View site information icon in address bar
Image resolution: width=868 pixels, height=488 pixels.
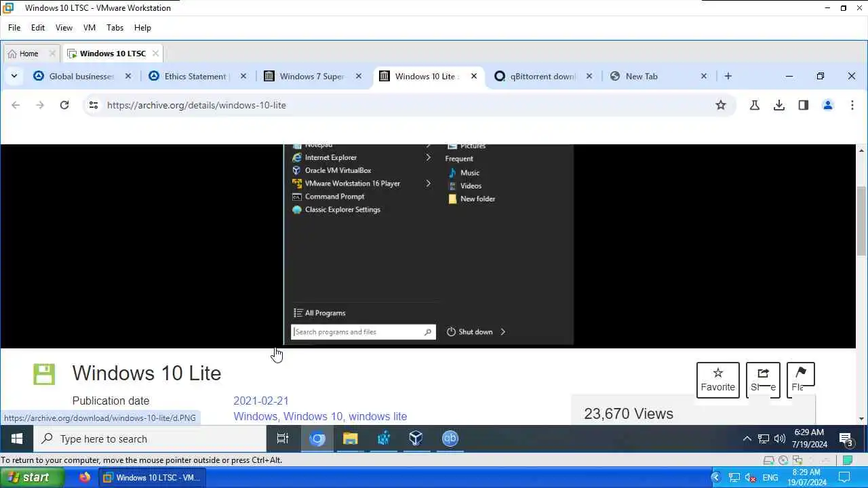94,105
